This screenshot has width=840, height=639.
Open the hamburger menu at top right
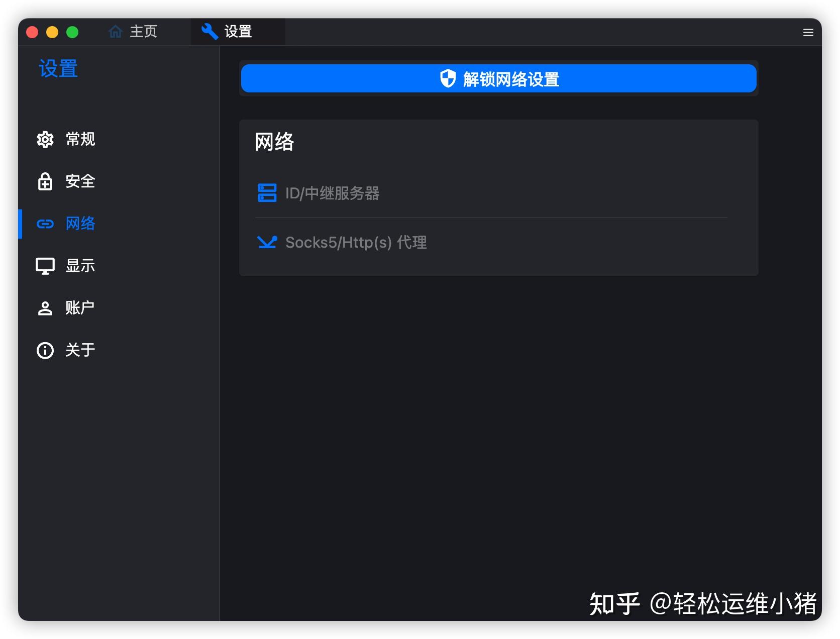coord(808,32)
